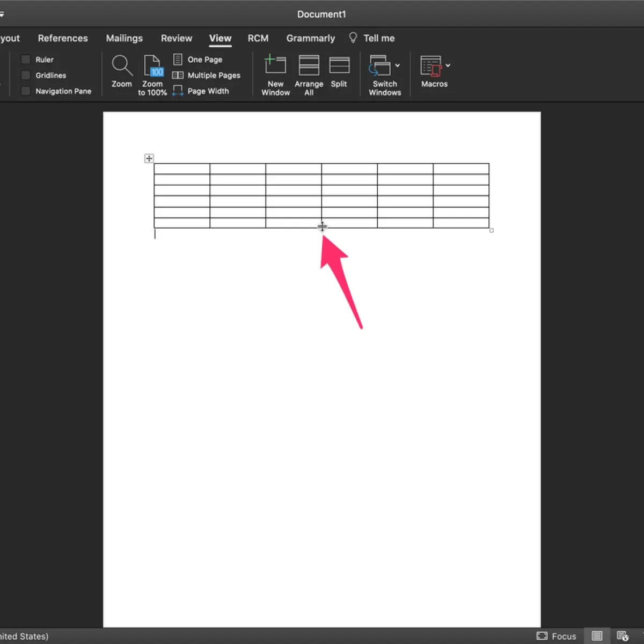Open the RCM tab
644x644 pixels.
click(258, 38)
